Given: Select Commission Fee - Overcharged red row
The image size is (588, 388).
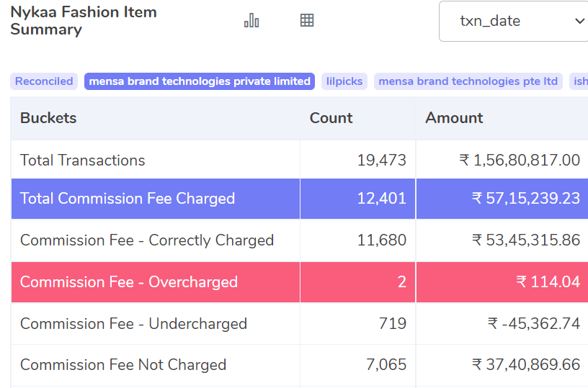Looking at the screenshot, I should point(300,281).
